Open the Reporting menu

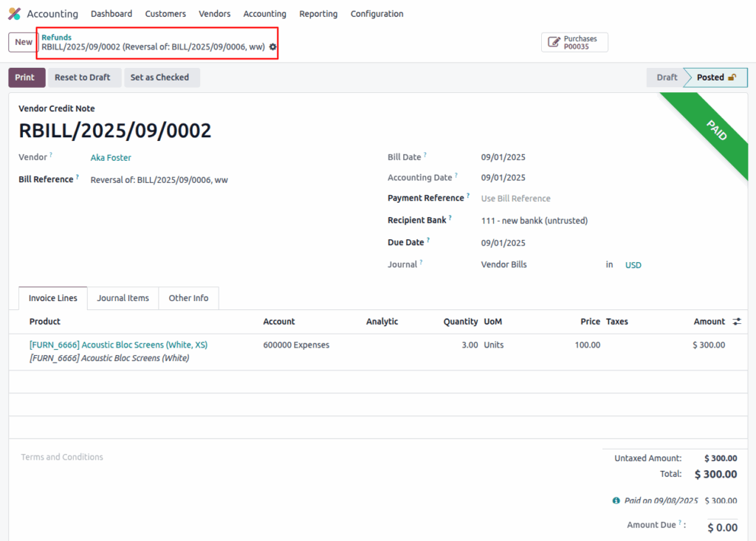click(x=318, y=13)
